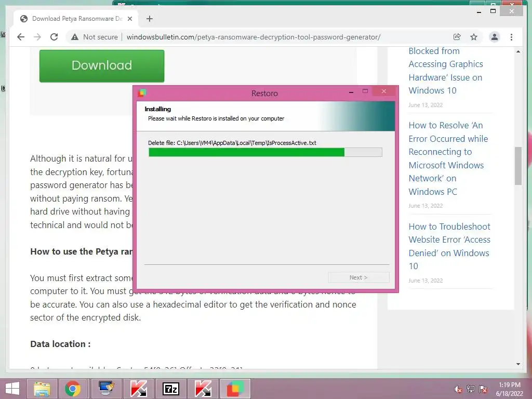Screen dimensions: 532x399
Task: Open the computer monitor app in taskbar
Action: pos(106,389)
